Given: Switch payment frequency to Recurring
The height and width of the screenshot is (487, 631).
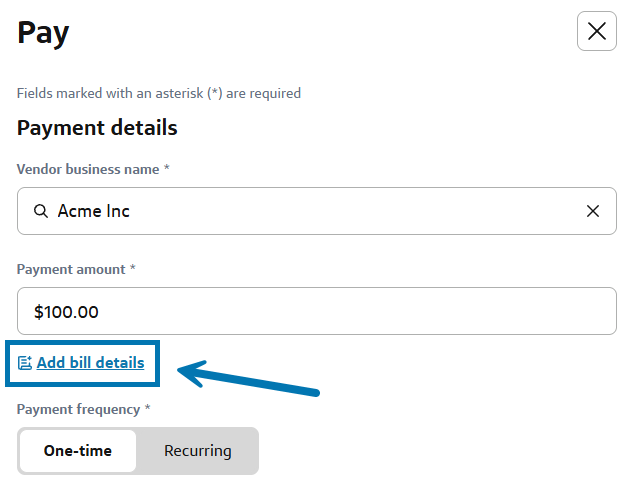Looking at the screenshot, I should tap(198, 451).
